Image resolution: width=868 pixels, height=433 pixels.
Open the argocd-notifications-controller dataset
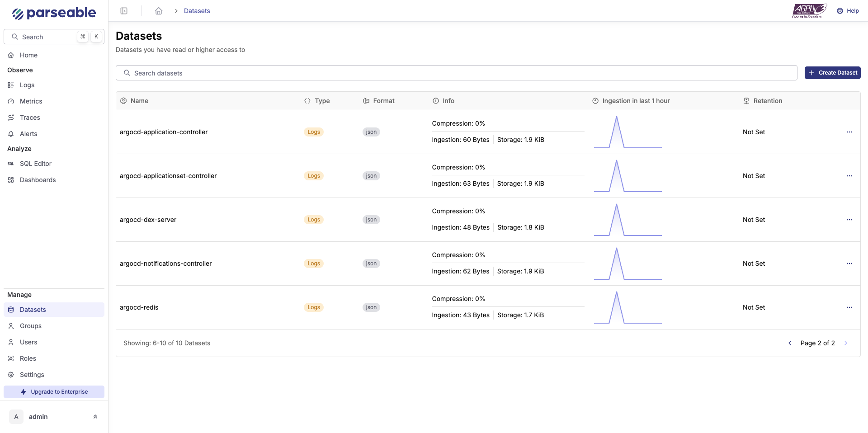tap(165, 264)
